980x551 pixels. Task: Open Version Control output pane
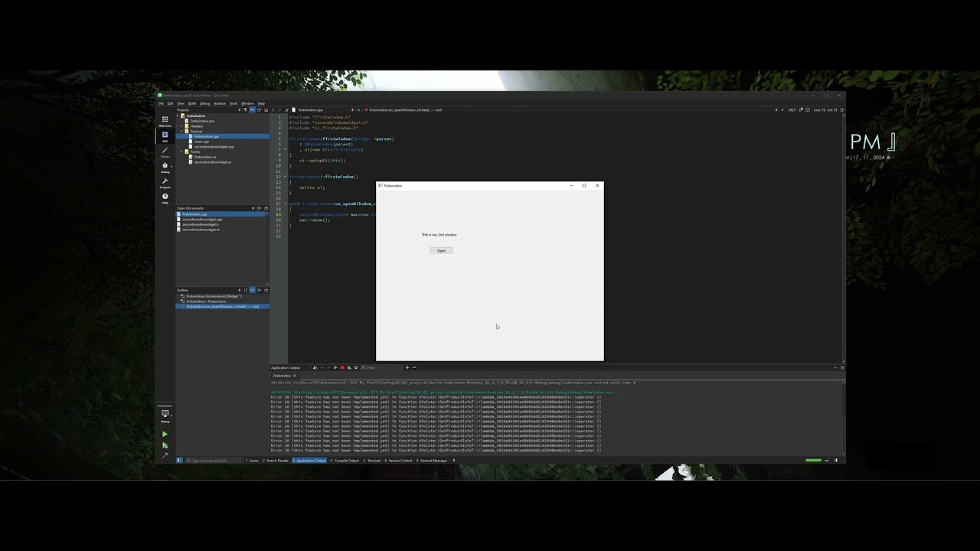(x=398, y=461)
